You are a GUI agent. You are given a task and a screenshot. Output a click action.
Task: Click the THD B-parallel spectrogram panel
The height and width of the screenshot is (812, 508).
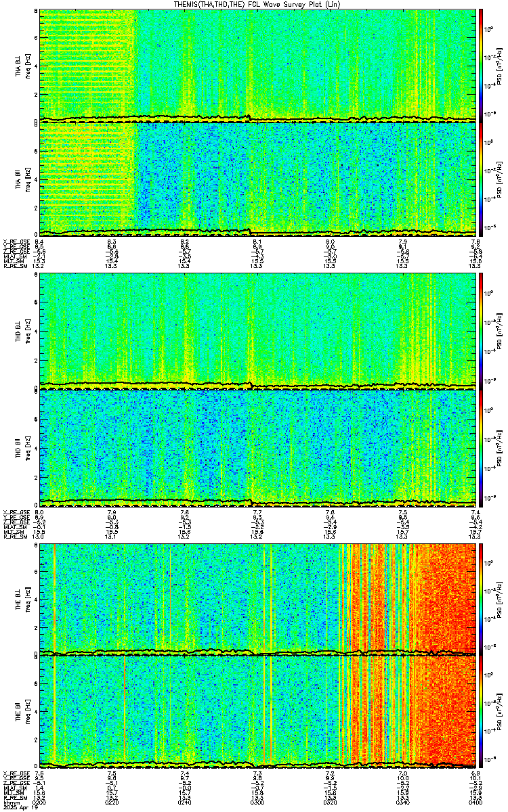tap(258, 448)
